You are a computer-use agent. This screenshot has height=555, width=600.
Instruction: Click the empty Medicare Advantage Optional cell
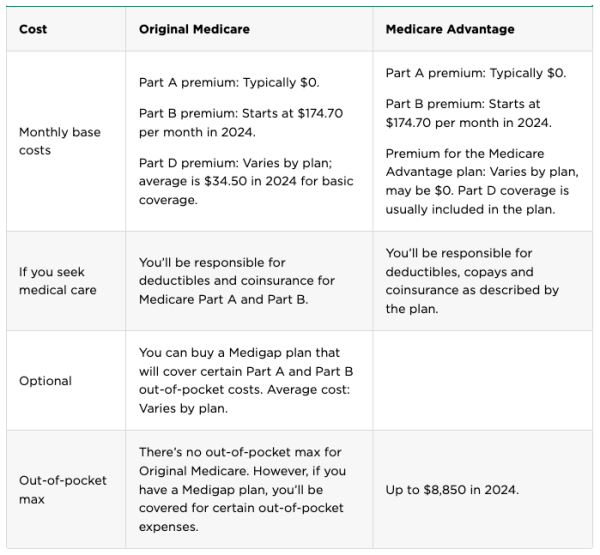(482, 381)
